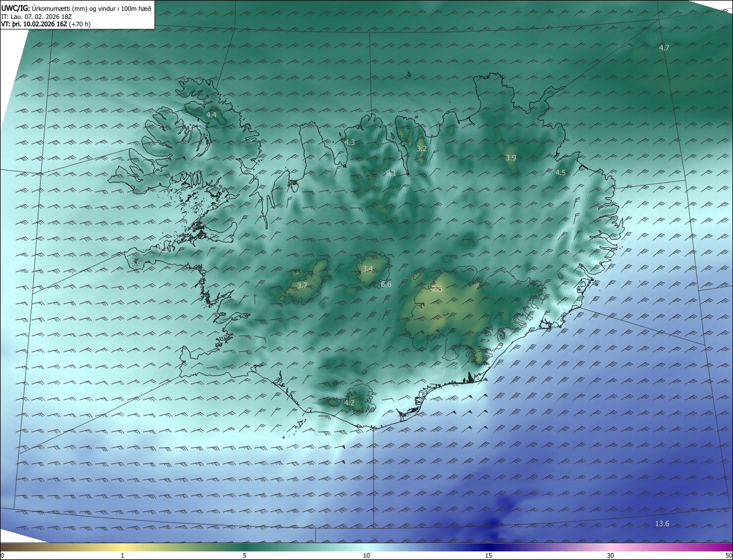Click the 6.6 value beside the central glacier
This screenshot has height=560, width=733.
386,284
